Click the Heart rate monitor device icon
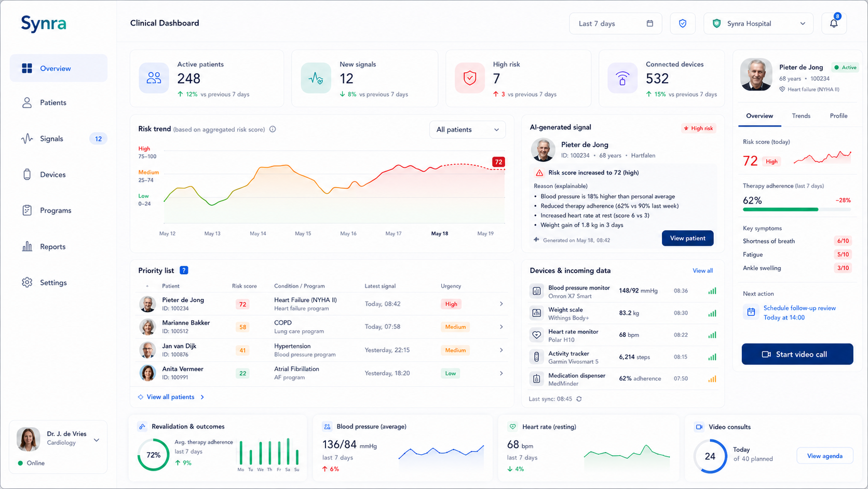868x489 pixels. tap(536, 335)
